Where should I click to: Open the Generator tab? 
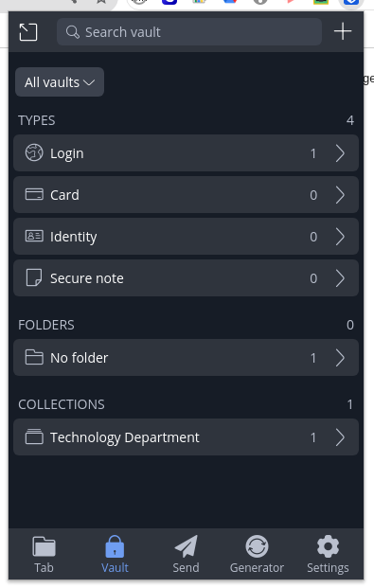[x=257, y=554]
